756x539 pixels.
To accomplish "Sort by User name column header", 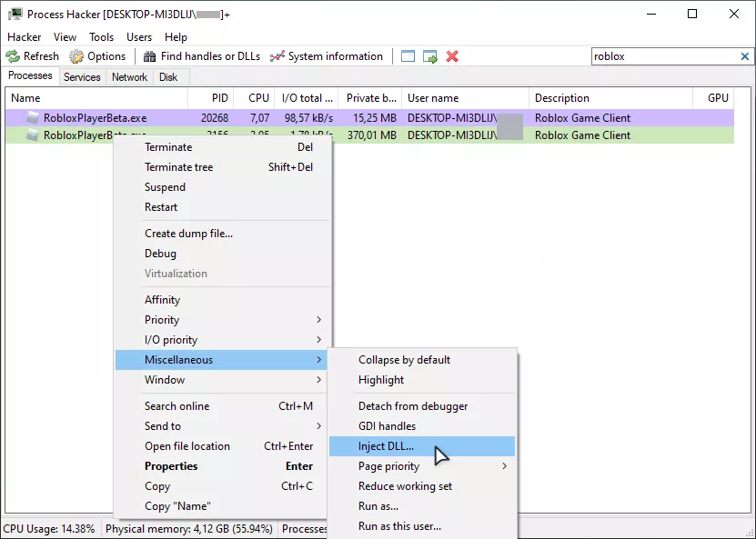I will (x=465, y=98).
